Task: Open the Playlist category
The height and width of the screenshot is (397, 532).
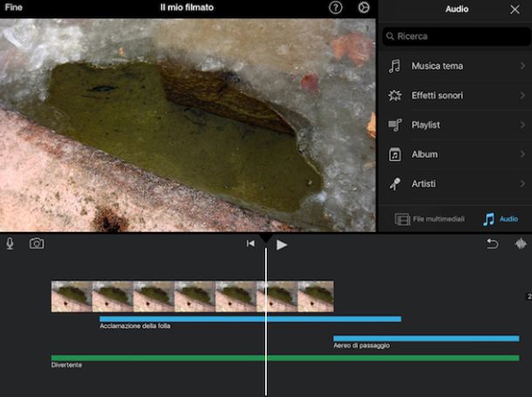Action: 454,125
